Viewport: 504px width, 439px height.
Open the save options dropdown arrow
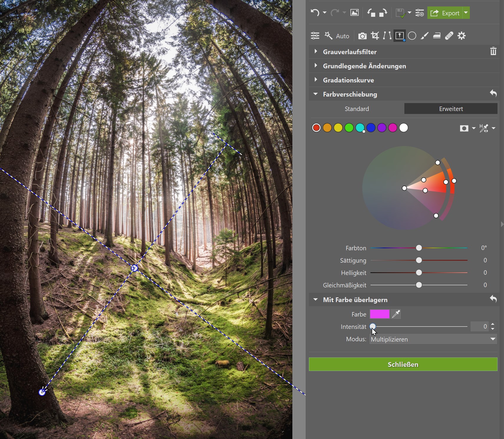(x=409, y=13)
